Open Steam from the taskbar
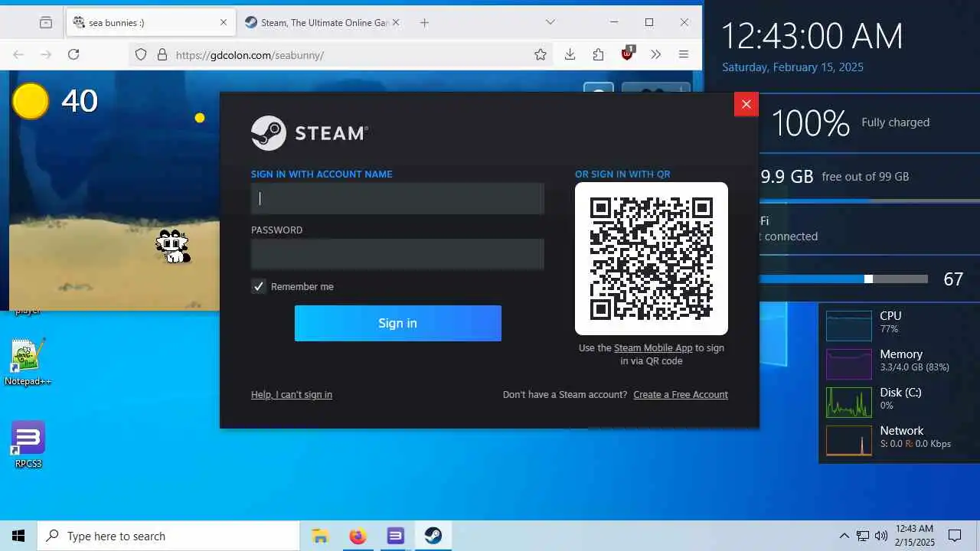Screen dimensions: 980x551 [x=433, y=536]
